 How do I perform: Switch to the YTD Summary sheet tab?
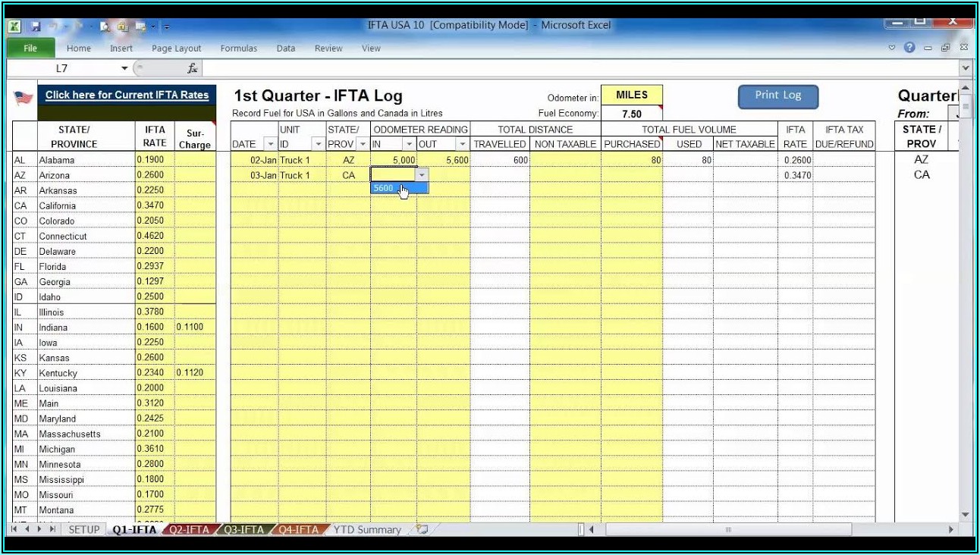[367, 529]
